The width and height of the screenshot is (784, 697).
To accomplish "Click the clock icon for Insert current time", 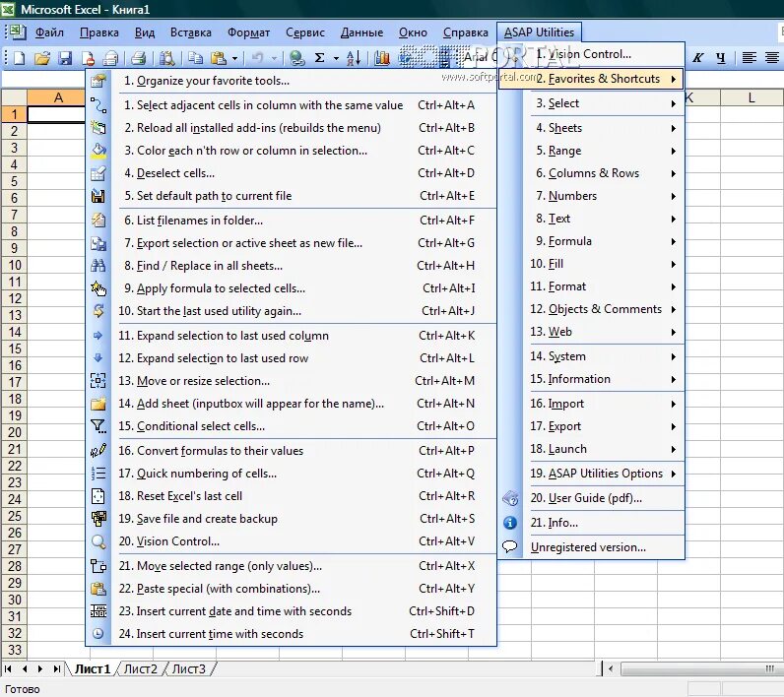I will pos(98,634).
